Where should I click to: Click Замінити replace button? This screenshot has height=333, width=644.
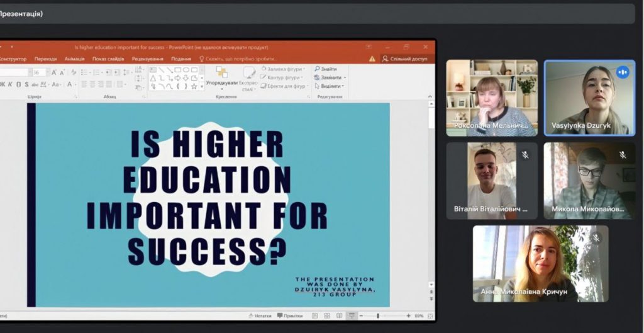tap(330, 77)
